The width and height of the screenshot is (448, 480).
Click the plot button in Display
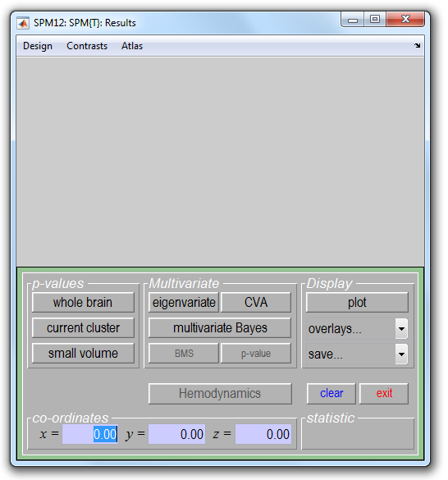tap(357, 303)
